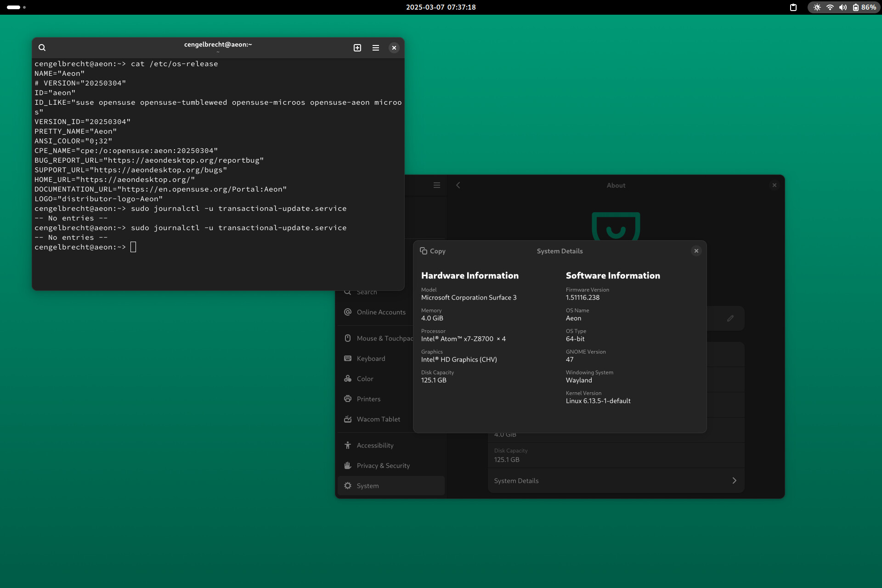
Task: Click the Privacy hand icon
Action: pos(348,465)
